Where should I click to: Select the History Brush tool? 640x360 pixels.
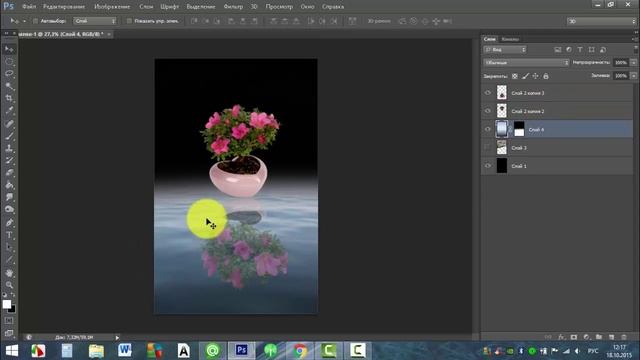(x=9, y=160)
